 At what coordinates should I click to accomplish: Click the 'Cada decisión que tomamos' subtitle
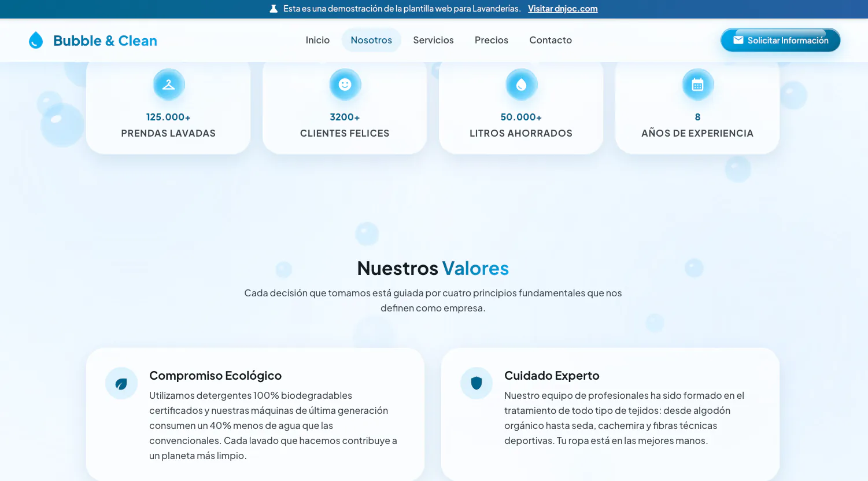click(433, 300)
